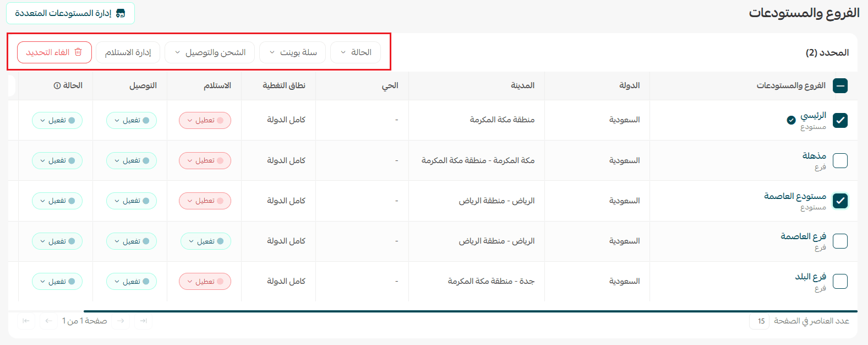This screenshot has width=868, height=345.
Task: Check the فرع البلد checkbox
Action: pos(840,281)
